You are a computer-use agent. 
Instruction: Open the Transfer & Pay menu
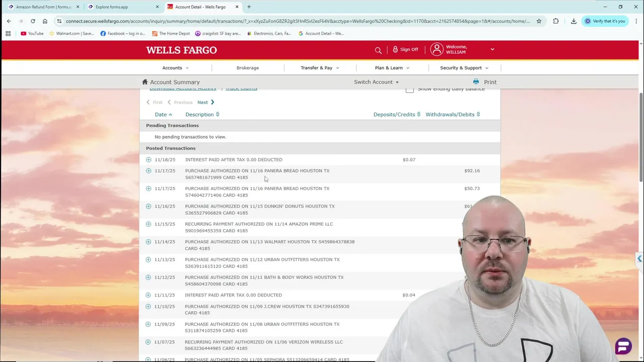pos(320,68)
